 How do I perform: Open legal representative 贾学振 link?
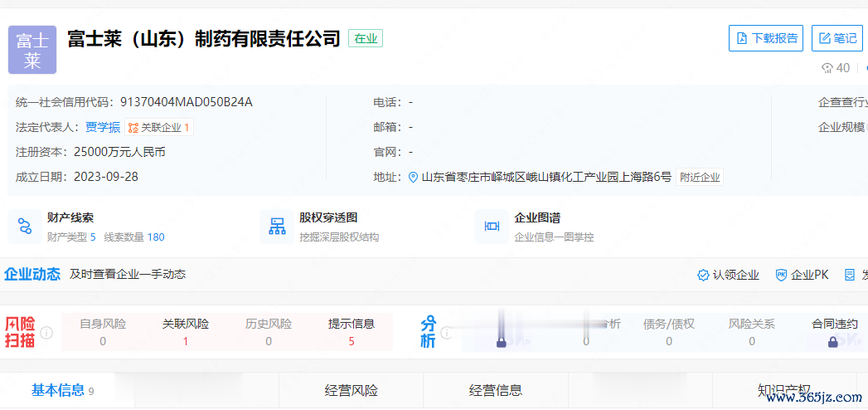pos(103,128)
